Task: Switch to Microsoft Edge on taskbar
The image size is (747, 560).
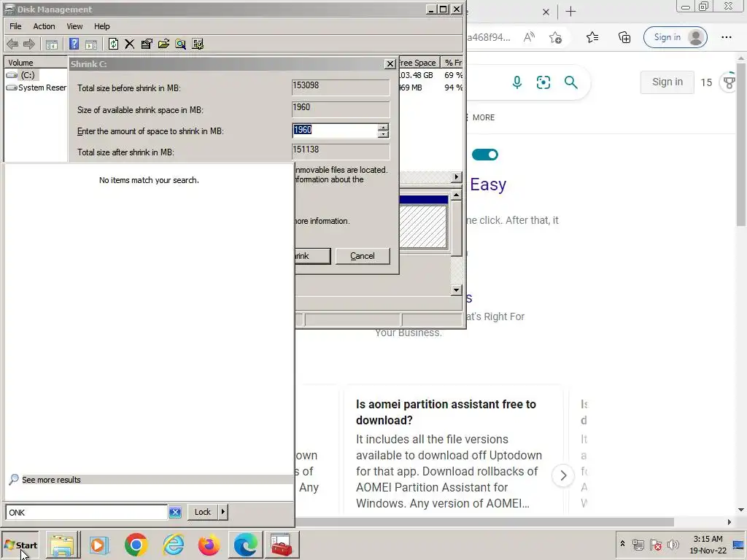Action: [x=246, y=545]
